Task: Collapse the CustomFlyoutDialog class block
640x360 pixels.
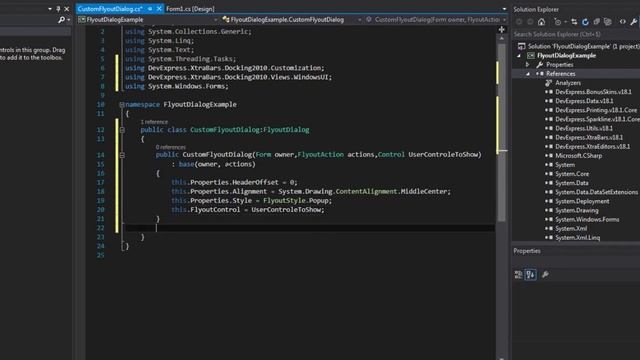Action: (122, 130)
